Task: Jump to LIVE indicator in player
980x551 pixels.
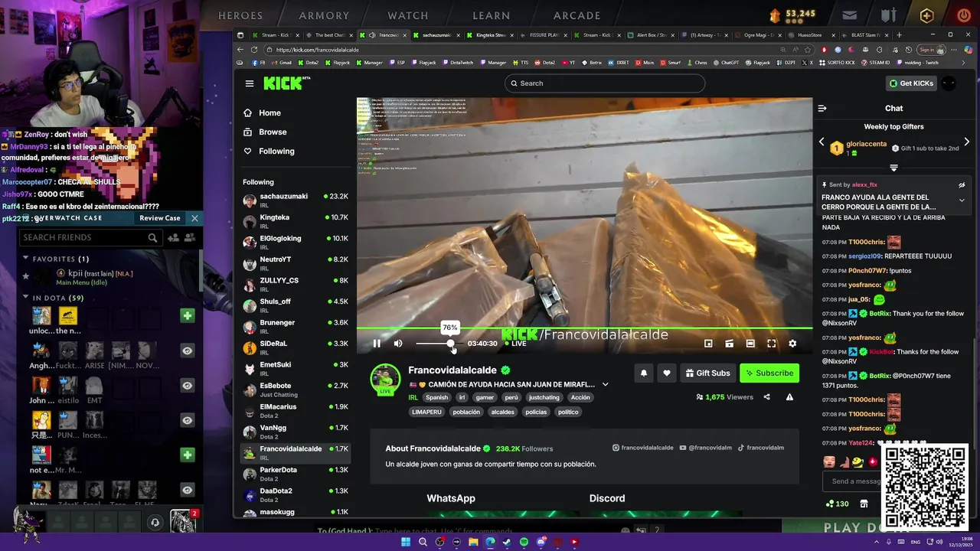Action: [x=515, y=344]
